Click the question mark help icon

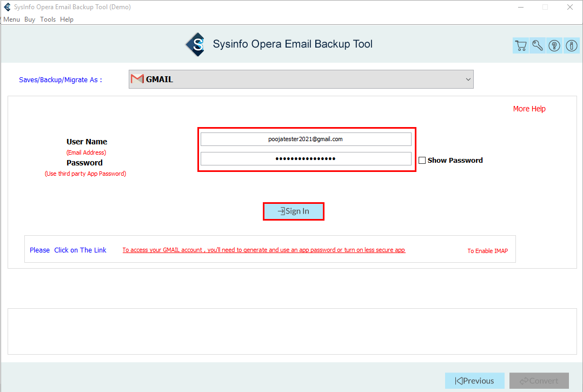tap(554, 46)
